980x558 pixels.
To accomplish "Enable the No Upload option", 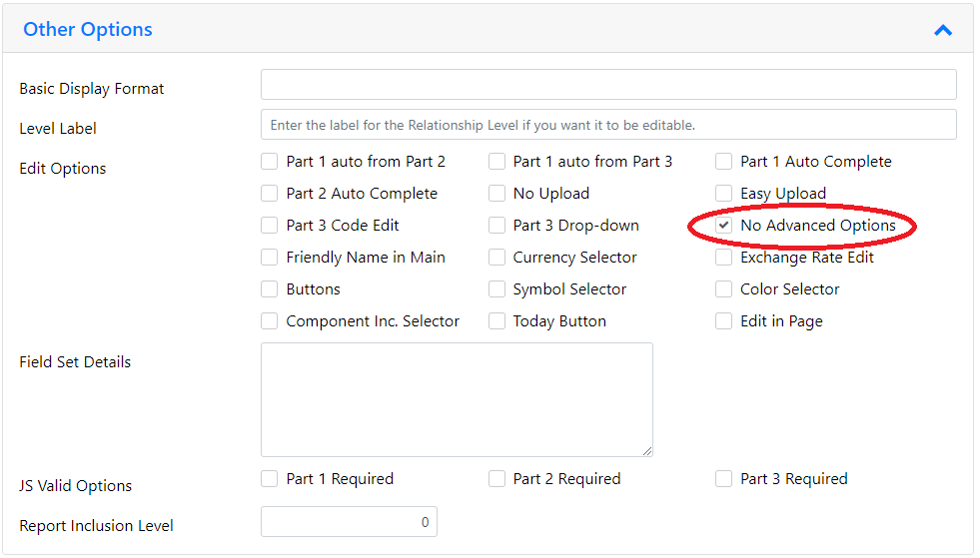I will [x=496, y=193].
